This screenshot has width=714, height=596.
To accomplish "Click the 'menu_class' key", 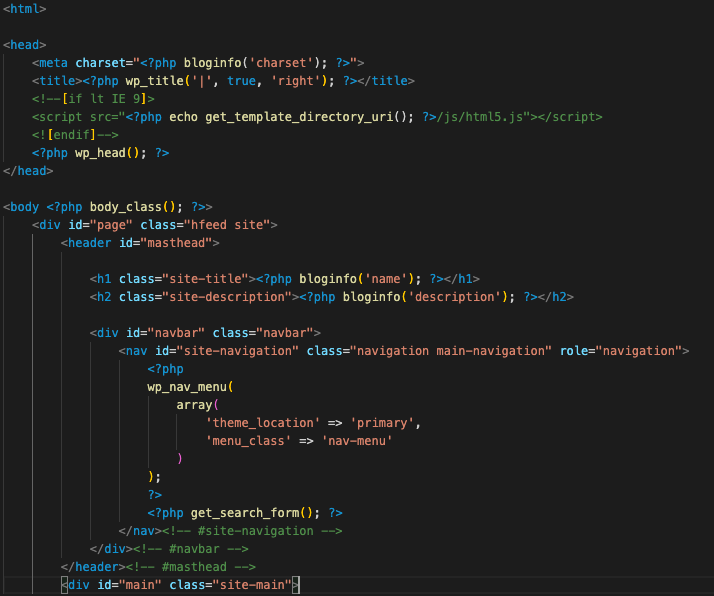I will point(248,441).
